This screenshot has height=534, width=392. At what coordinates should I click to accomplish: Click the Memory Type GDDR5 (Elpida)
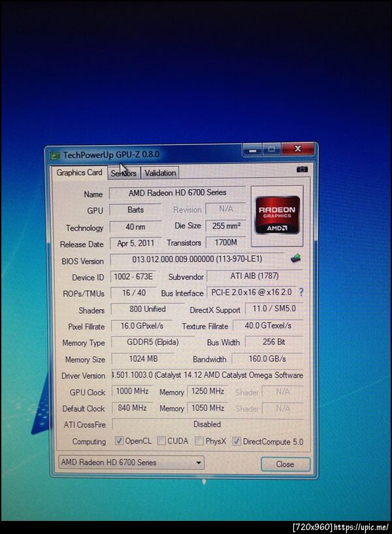(x=152, y=342)
